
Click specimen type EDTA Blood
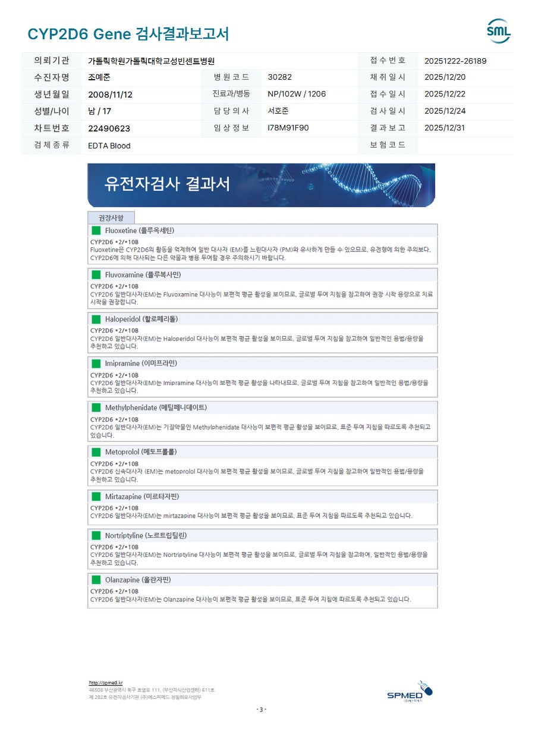click(x=109, y=146)
